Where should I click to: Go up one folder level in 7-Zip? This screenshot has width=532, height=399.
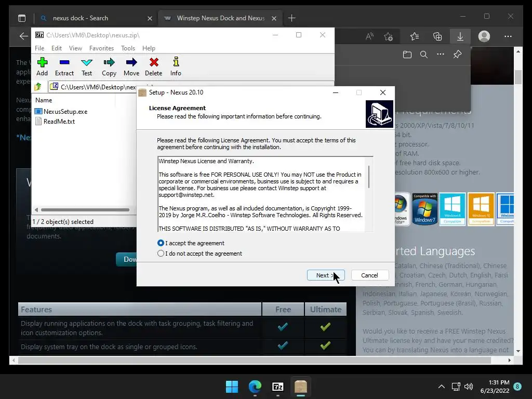pyautogui.click(x=38, y=87)
